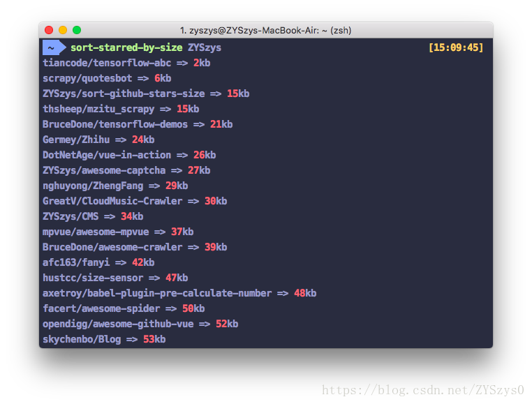Click the 39kb size value

(216, 247)
